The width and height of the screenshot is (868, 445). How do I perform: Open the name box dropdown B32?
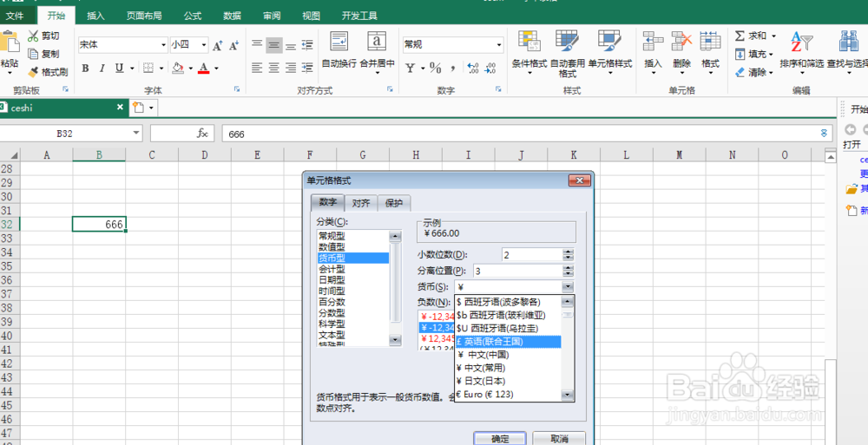coord(137,134)
